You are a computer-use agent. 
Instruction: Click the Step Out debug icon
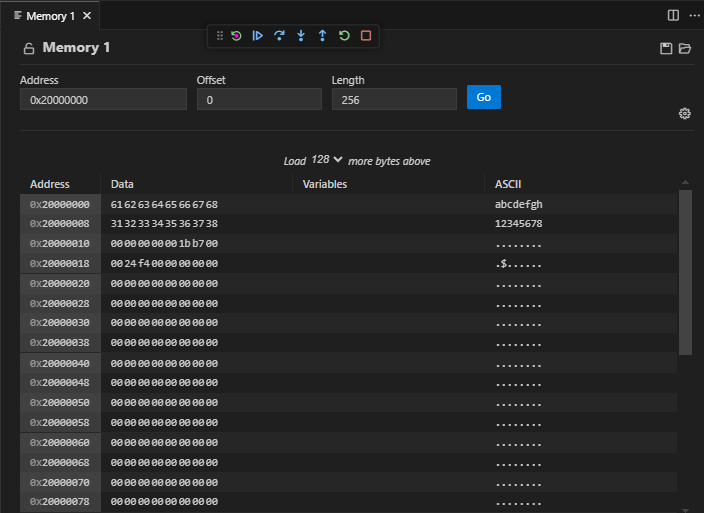point(322,35)
